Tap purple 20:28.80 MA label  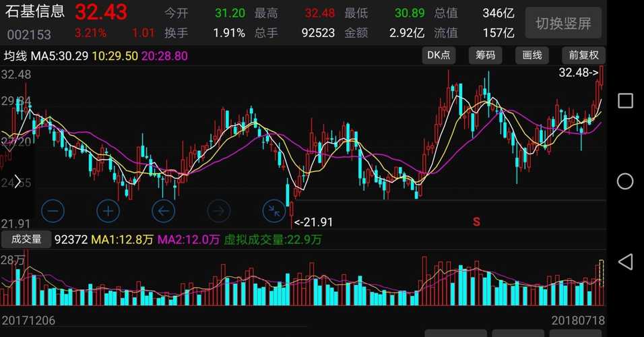click(x=164, y=56)
